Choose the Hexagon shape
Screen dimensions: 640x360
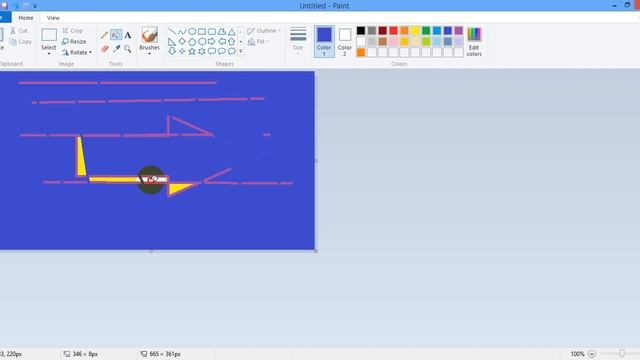click(202, 42)
